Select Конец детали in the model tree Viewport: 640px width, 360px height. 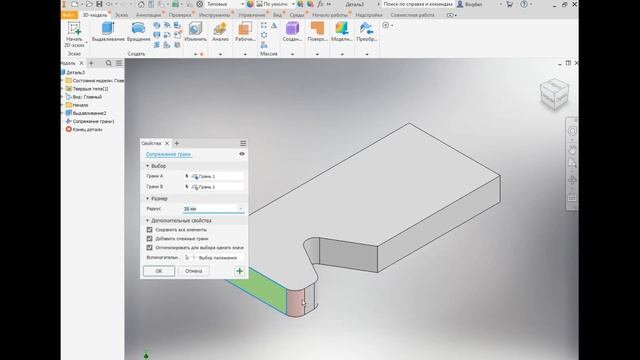pos(84,129)
